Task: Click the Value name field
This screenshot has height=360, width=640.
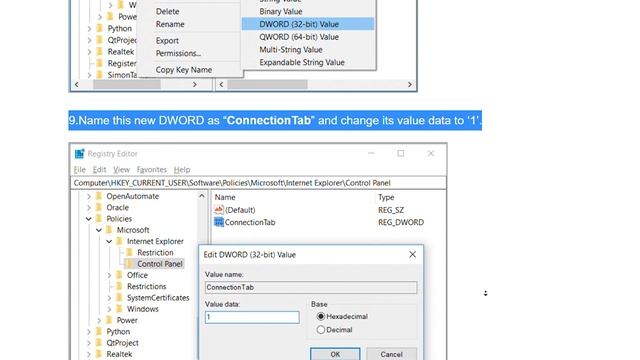Action: (311, 287)
